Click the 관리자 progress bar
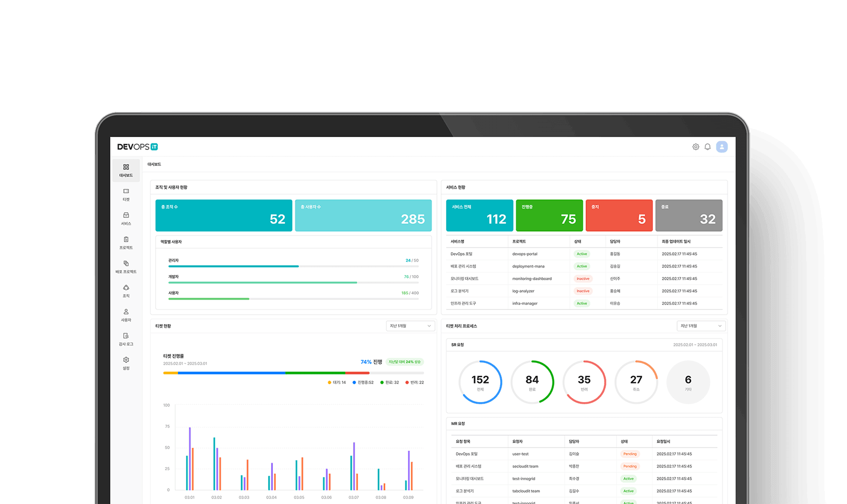This screenshot has height=504, width=847. pos(293,266)
